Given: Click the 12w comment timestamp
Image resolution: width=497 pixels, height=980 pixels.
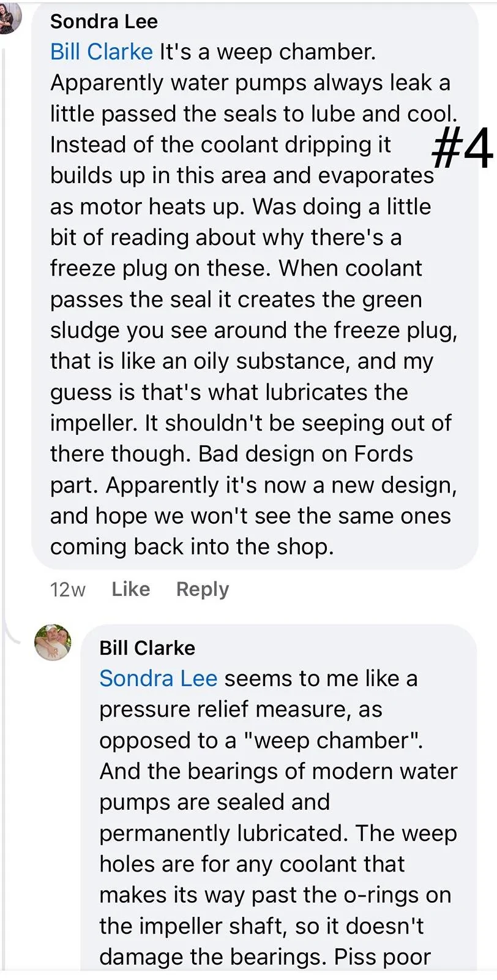Looking at the screenshot, I should pos(67,590).
